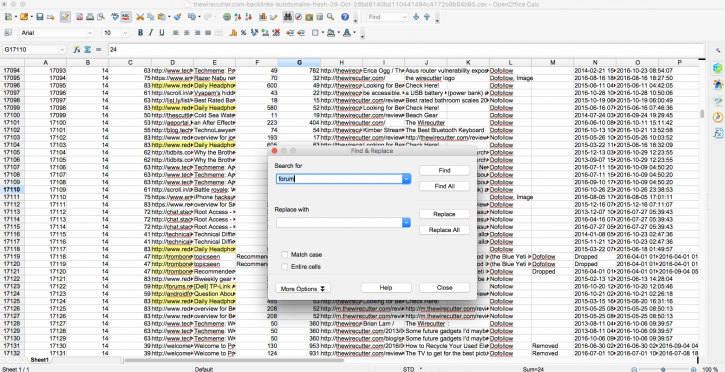Enable Entire cells checkbox
The image size is (725, 372).
[x=285, y=267]
